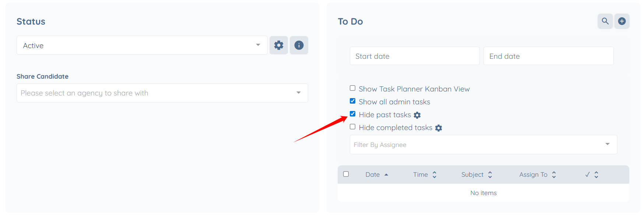
Task: Expand the Share Candidate agency dropdown
Action: [x=162, y=93]
